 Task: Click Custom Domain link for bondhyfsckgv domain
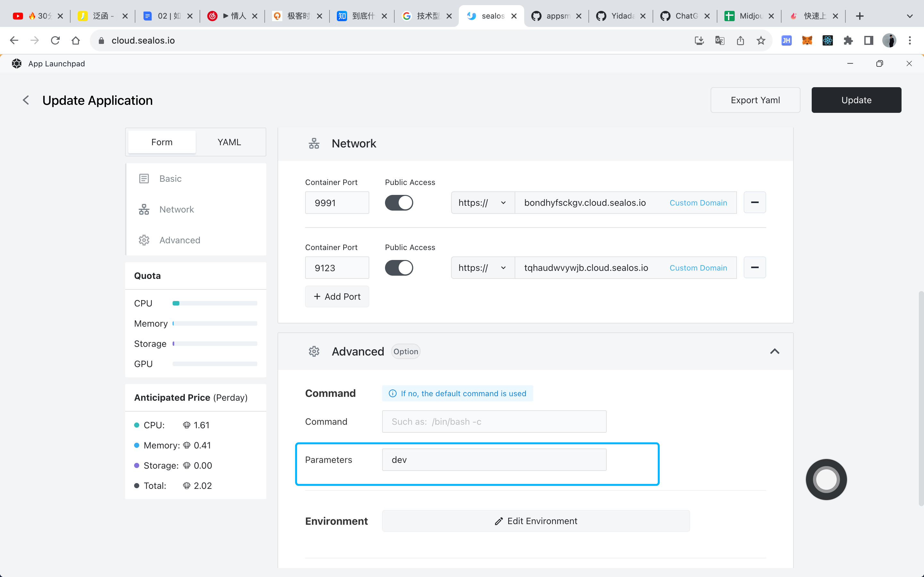coord(698,203)
